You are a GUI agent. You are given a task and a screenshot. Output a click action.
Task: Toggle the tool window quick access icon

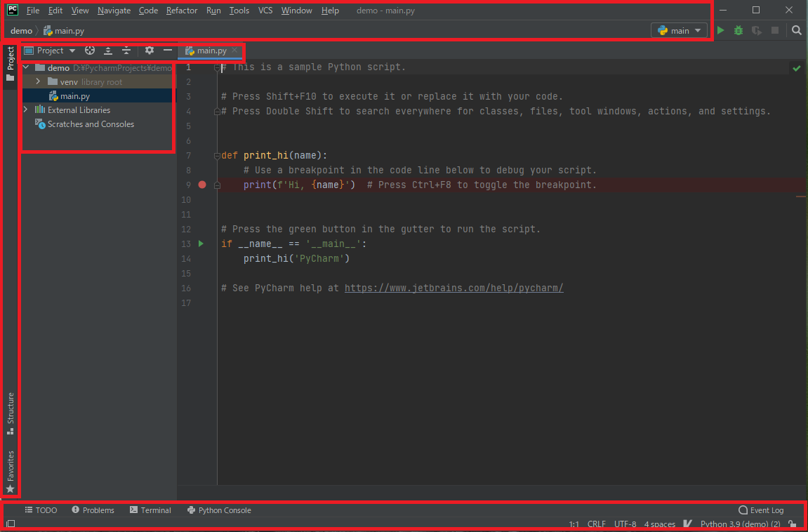tap(11, 524)
